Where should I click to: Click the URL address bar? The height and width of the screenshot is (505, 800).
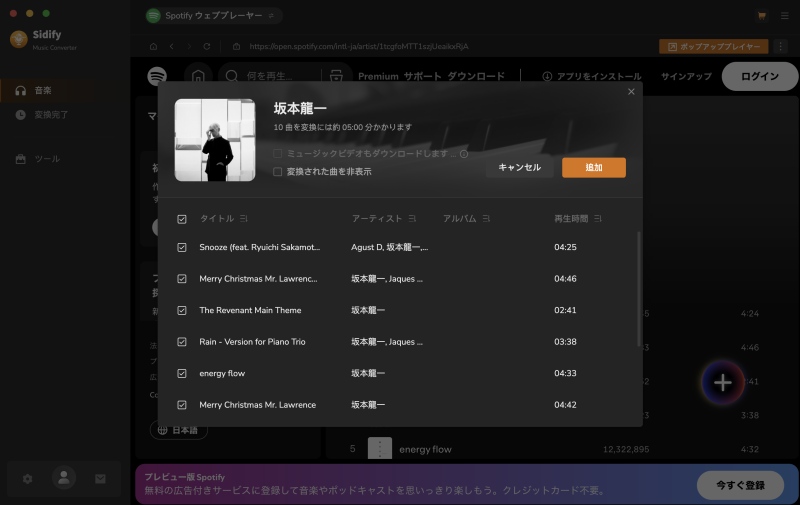(x=359, y=46)
